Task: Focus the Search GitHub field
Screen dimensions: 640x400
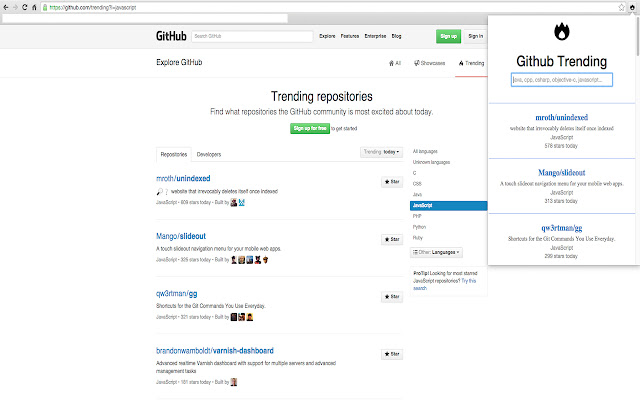Action: [x=252, y=36]
